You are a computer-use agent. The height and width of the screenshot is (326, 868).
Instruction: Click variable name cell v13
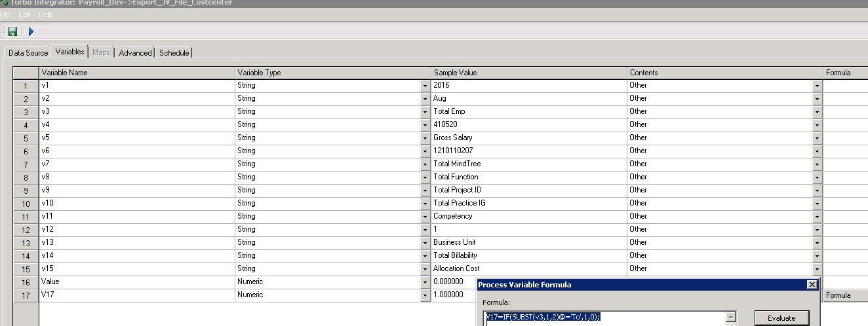coord(137,243)
